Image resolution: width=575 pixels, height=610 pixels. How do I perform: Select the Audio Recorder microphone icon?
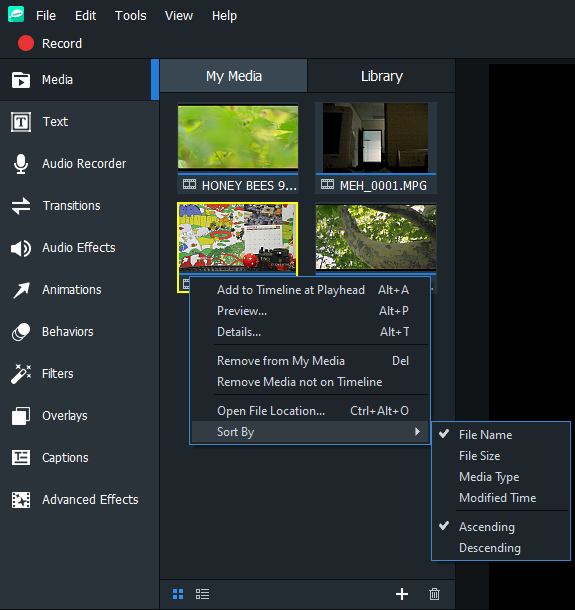click(x=21, y=164)
